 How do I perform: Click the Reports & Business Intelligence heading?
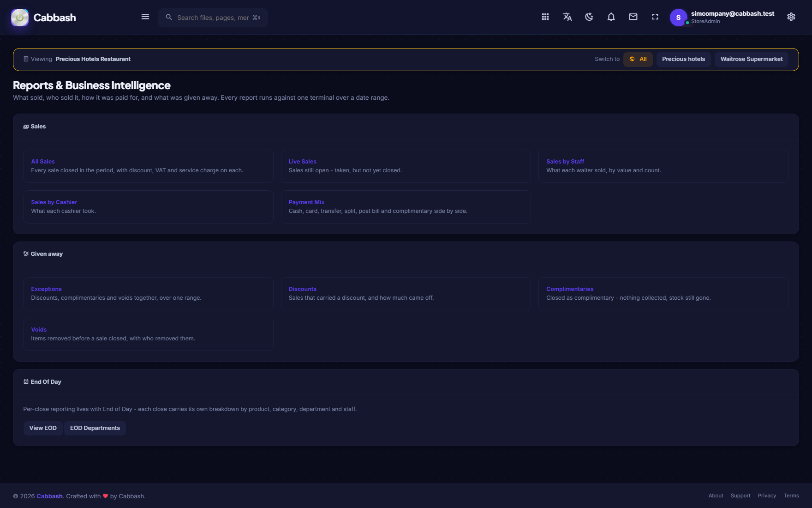[x=92, y=85]
